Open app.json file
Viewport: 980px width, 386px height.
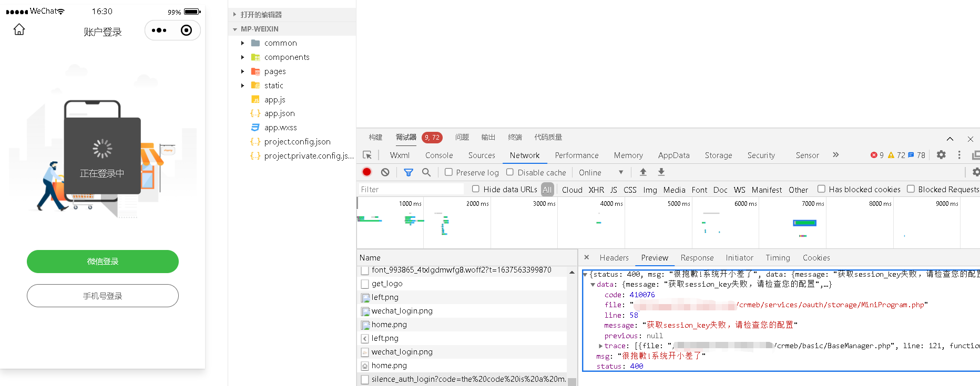tap(280, 113)
